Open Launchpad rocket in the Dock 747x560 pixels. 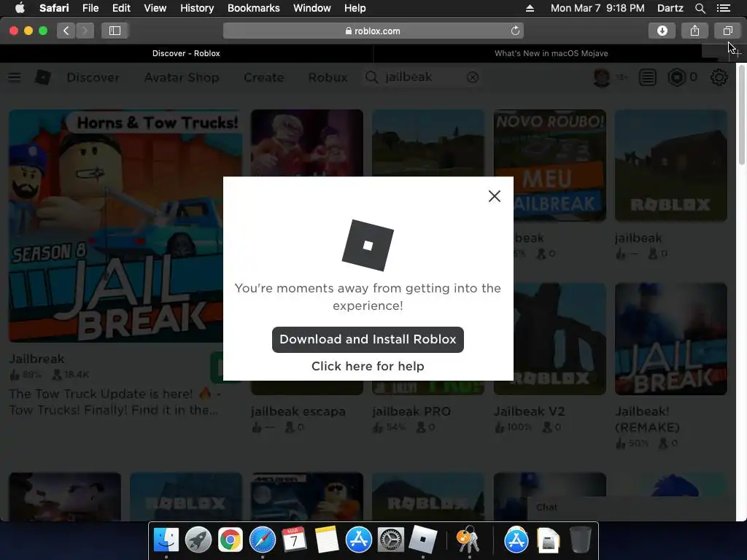click(198, 540)
